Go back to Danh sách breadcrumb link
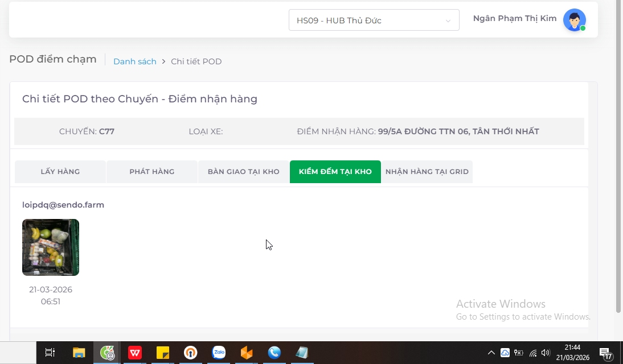The height and width of the screenshot is (364, 623). 135,61
